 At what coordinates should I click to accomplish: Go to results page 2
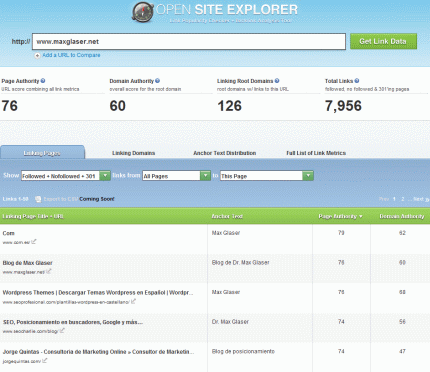(403, 199)
